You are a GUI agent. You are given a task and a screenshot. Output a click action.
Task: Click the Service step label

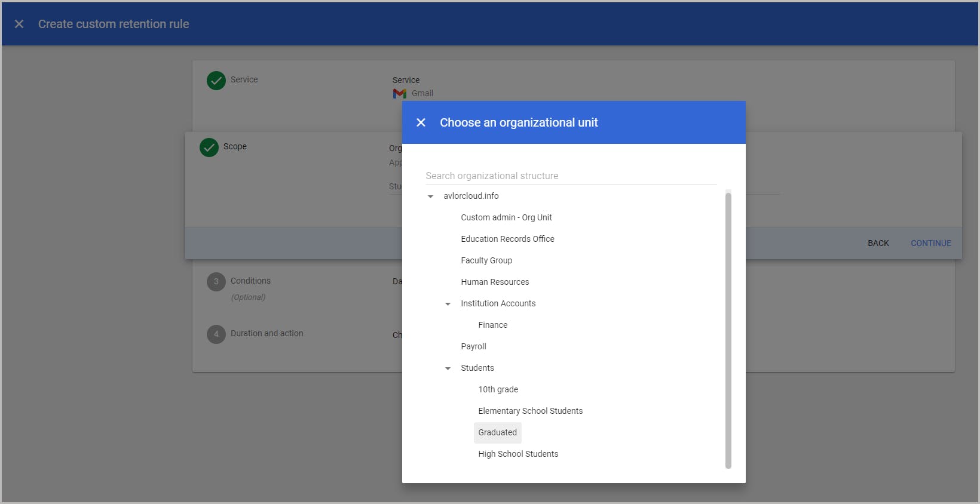[x=244, y=79]
